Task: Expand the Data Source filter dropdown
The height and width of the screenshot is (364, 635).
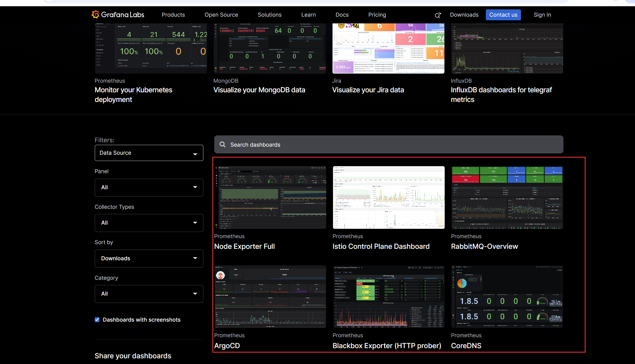Action: tap(149, 153)
